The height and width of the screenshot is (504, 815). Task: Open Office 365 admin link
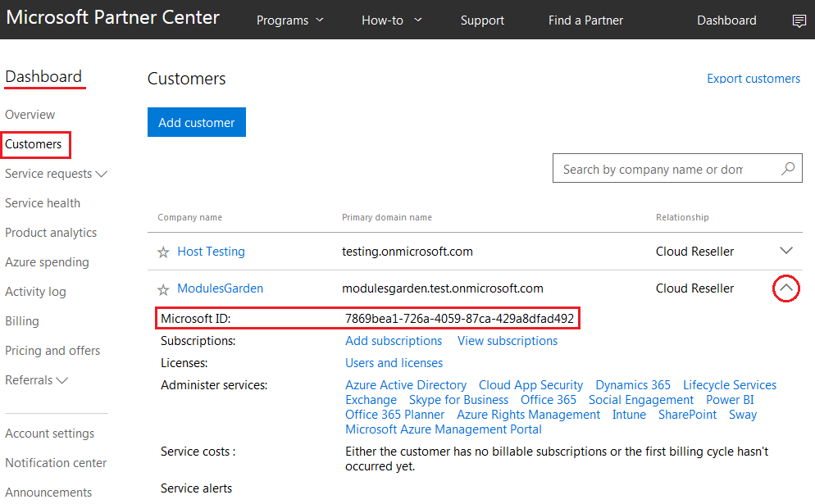(x=549, y=400)
